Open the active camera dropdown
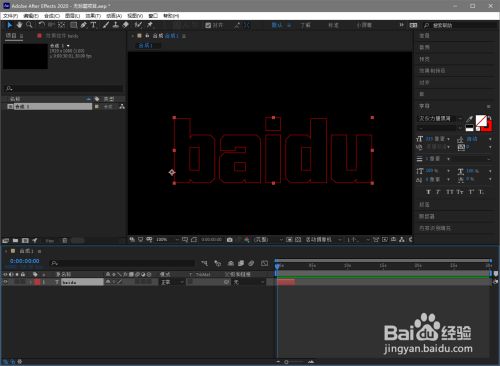This screenshot has height=366, width=500. (324, 240)
